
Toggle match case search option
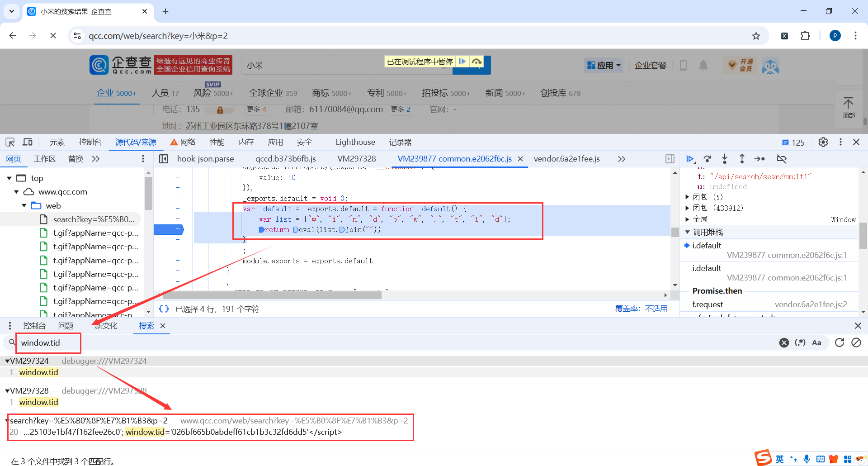(x=816, y=342)
